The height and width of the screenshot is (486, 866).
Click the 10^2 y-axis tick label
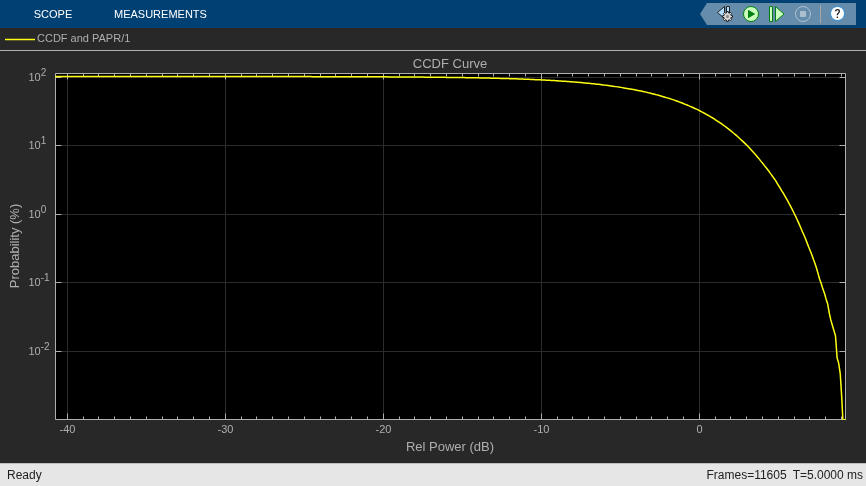tap(38, 76)
